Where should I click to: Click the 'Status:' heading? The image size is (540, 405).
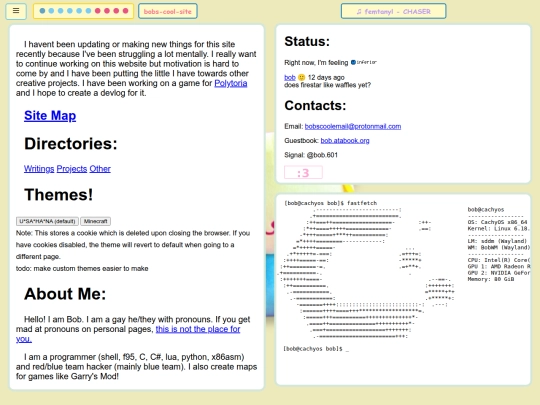307,41
